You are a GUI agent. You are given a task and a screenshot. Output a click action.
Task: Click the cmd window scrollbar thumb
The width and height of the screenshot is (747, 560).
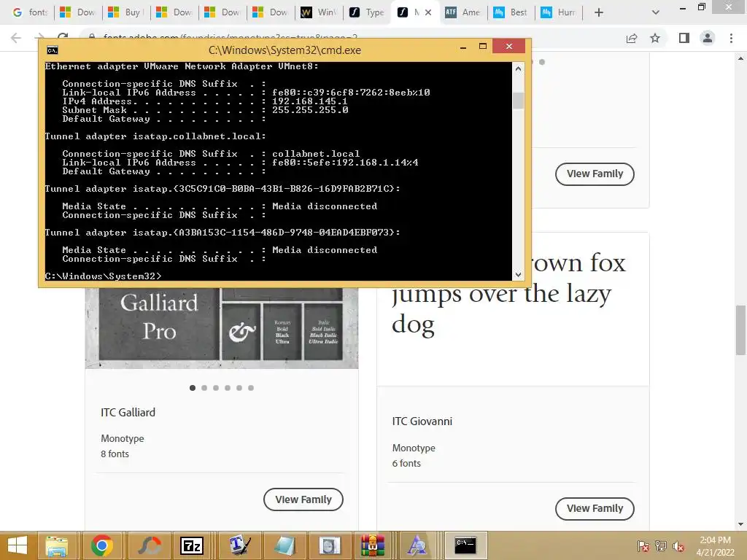click(519, 101)
